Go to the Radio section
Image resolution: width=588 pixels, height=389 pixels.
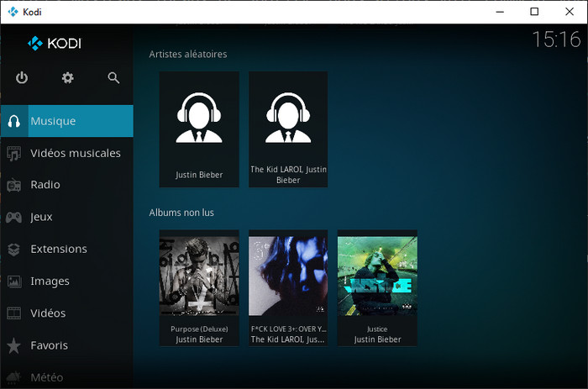67,185
